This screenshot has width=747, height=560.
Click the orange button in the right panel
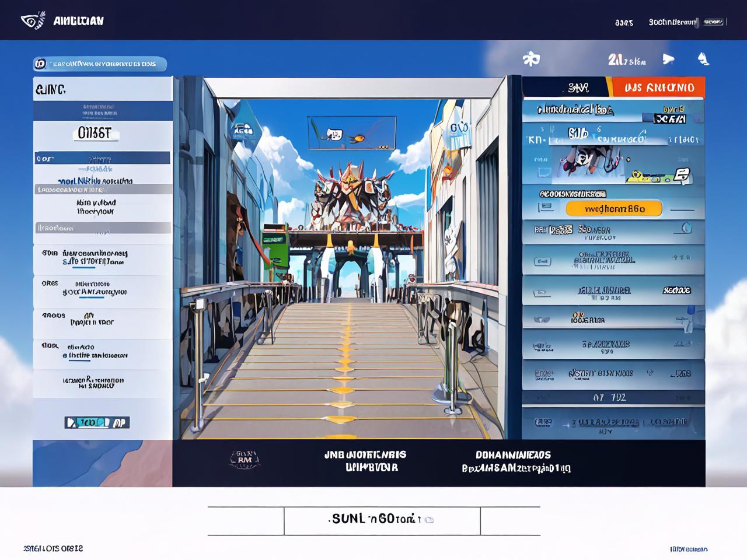(x=614, y=208)
